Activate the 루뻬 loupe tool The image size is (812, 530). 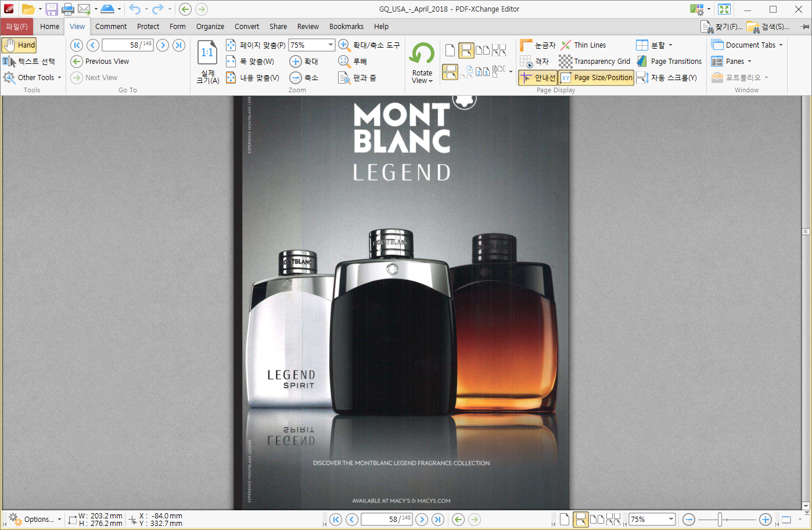[353, 61]
